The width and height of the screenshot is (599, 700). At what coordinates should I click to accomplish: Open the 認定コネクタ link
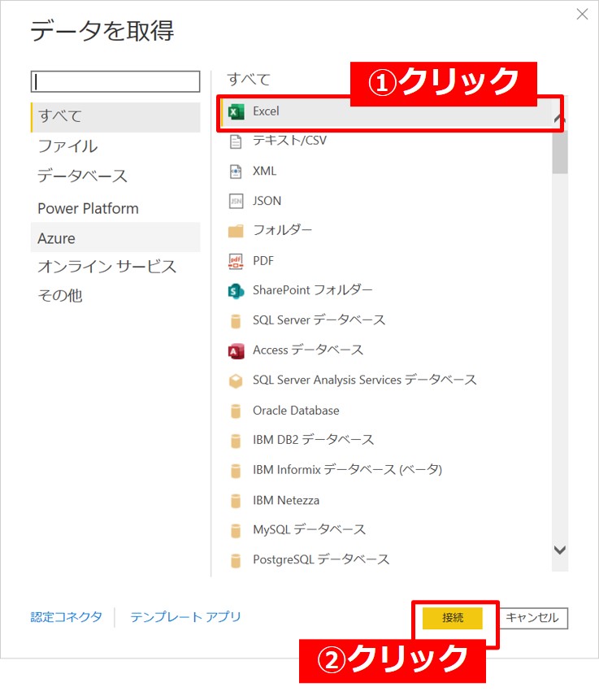67,617
